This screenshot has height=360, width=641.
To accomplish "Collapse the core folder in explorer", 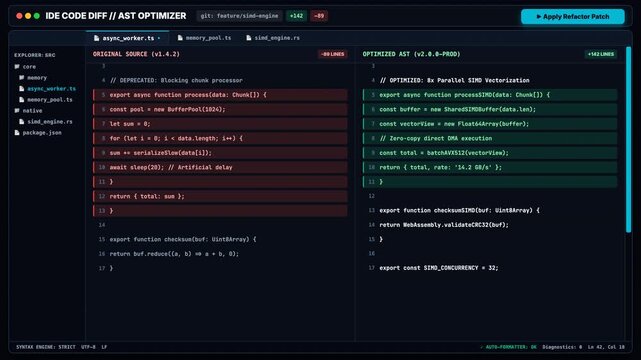I will click(25, 67).
